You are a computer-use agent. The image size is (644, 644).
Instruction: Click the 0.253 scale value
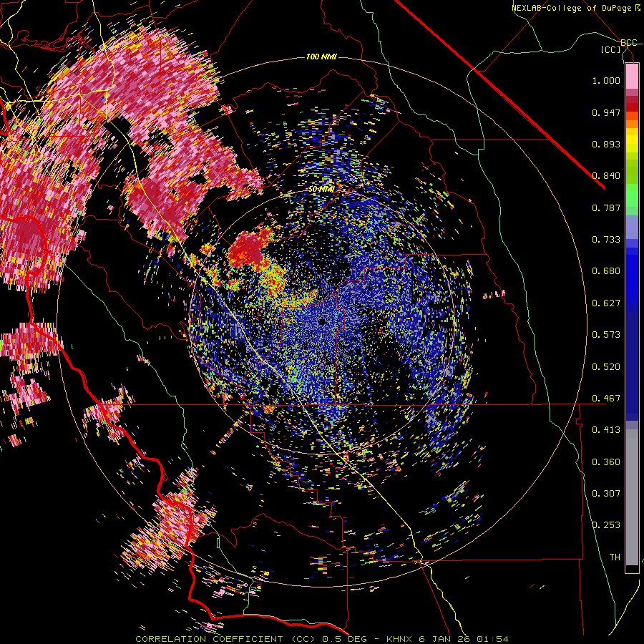point(606,525)
